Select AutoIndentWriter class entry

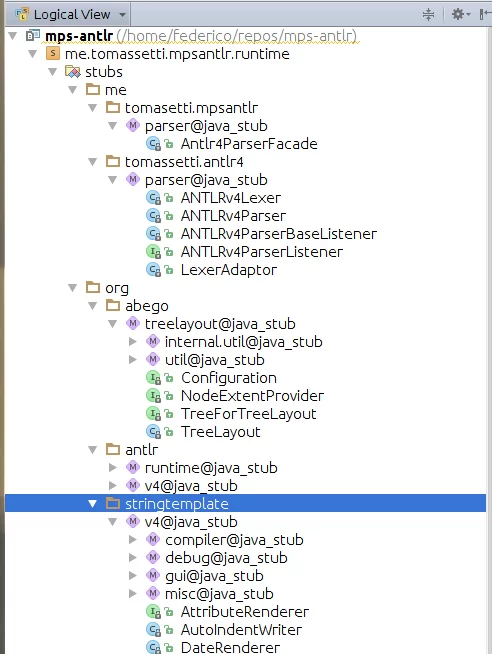pyautogui.click(x=241, y=630)
